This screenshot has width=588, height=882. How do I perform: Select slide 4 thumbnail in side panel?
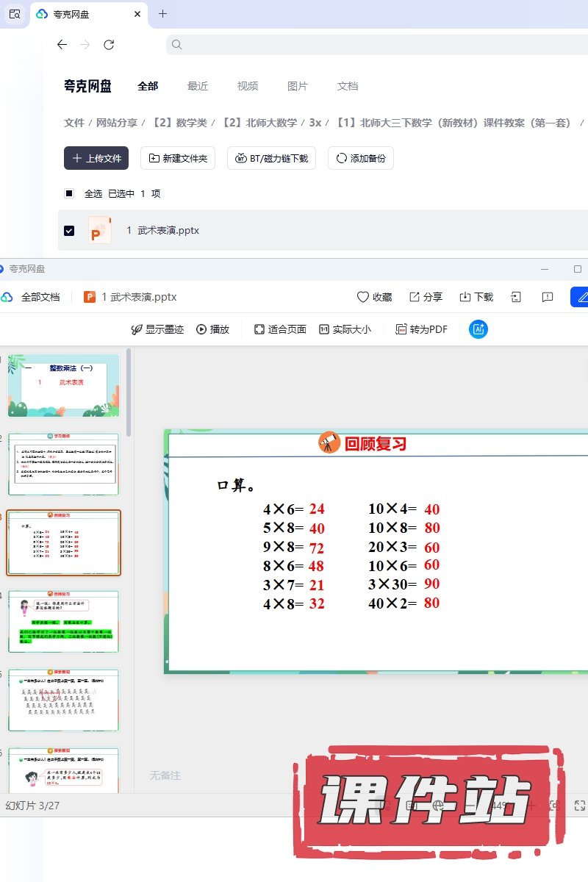click(63, 622)
